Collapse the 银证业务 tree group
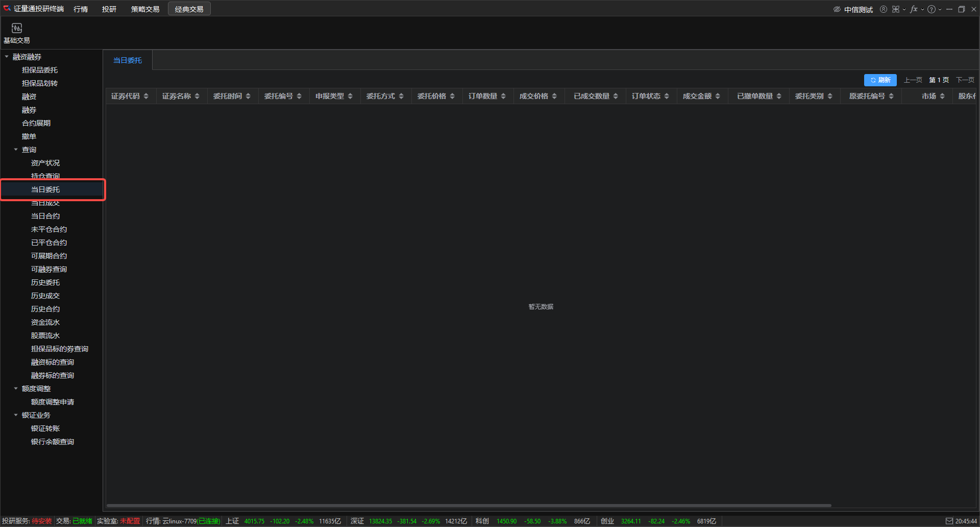The width and height of the screenshot is (980, 527). (x=16, y=415)
